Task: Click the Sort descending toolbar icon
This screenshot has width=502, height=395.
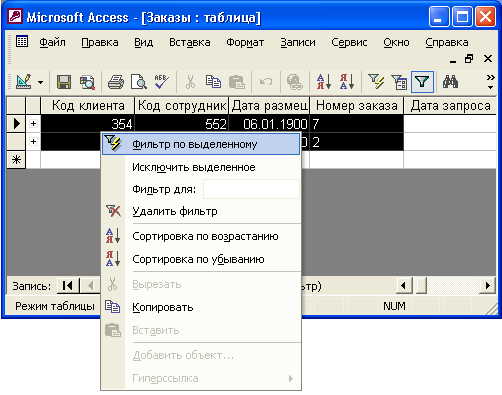Action: pyautogui.click(x=347, y=82)
